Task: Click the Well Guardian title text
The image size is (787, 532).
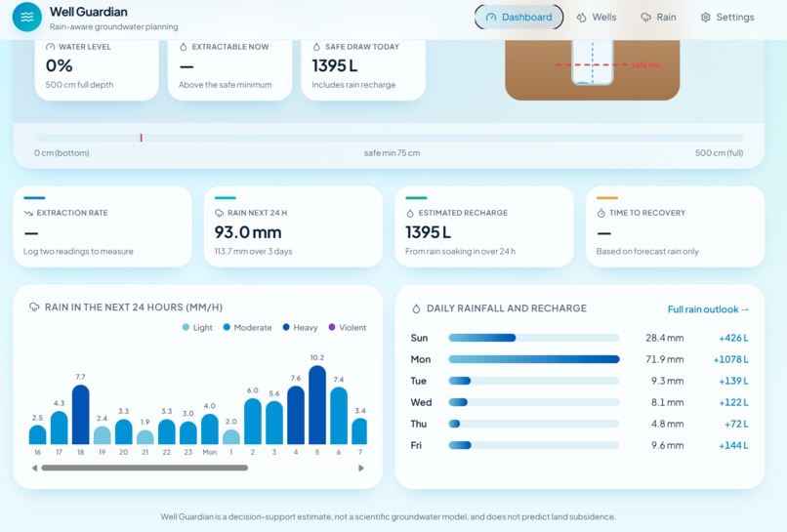Action: (x=88, y=12)
